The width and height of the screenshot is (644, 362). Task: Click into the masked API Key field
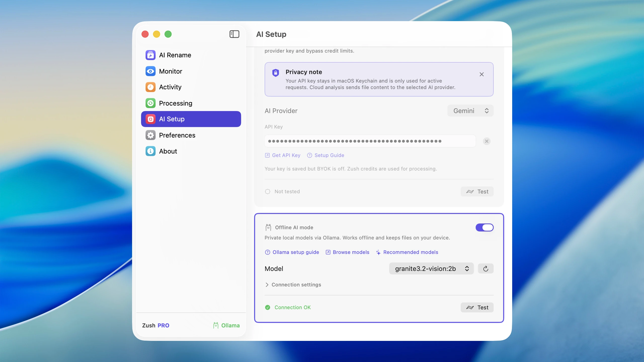point(370,141)
